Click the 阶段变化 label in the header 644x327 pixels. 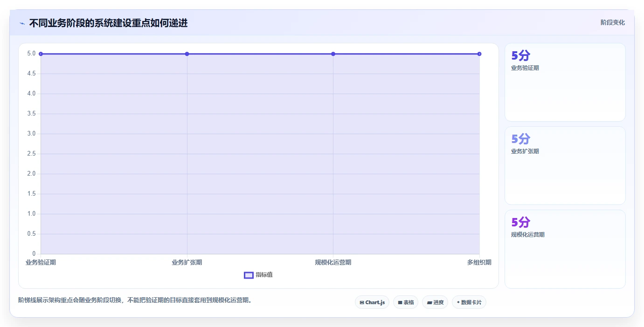(x=612, y=22)
